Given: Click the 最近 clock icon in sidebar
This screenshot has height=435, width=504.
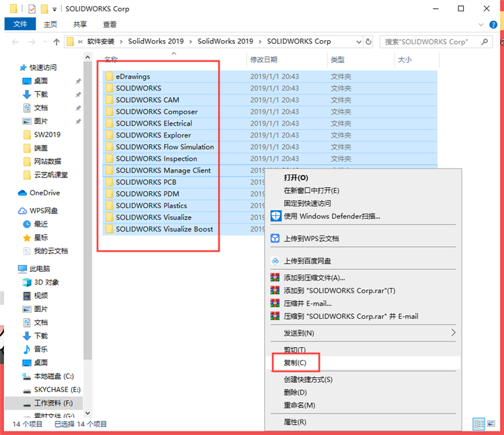Looking at the screenshot, I should [x=27, y=224].
